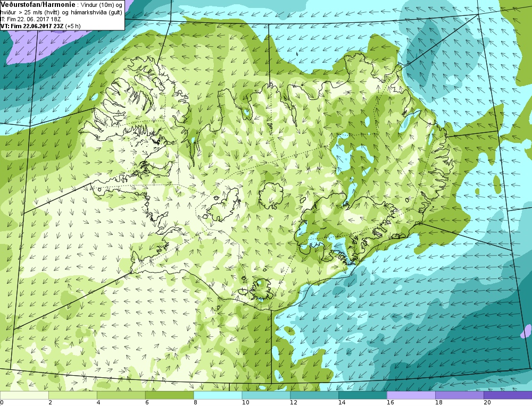
Task: Click the 14–16 m/s dark teal swatch
Action: (363, 395)
